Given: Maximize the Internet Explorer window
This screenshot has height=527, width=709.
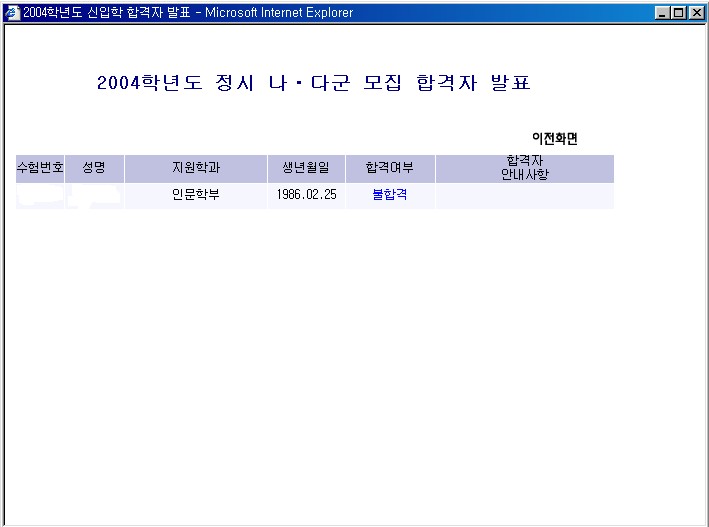Looking at the screenshot, I should (679, 13).
